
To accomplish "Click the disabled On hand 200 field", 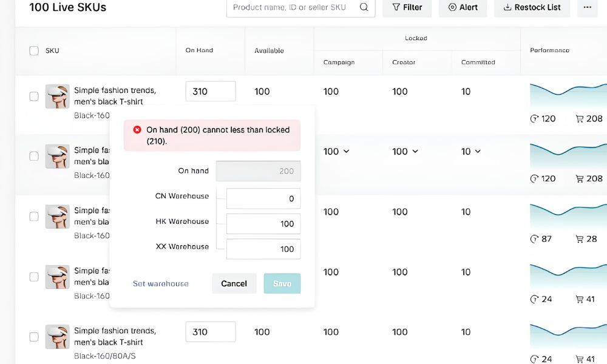I will pyautogui.click(x=258, y=171).
